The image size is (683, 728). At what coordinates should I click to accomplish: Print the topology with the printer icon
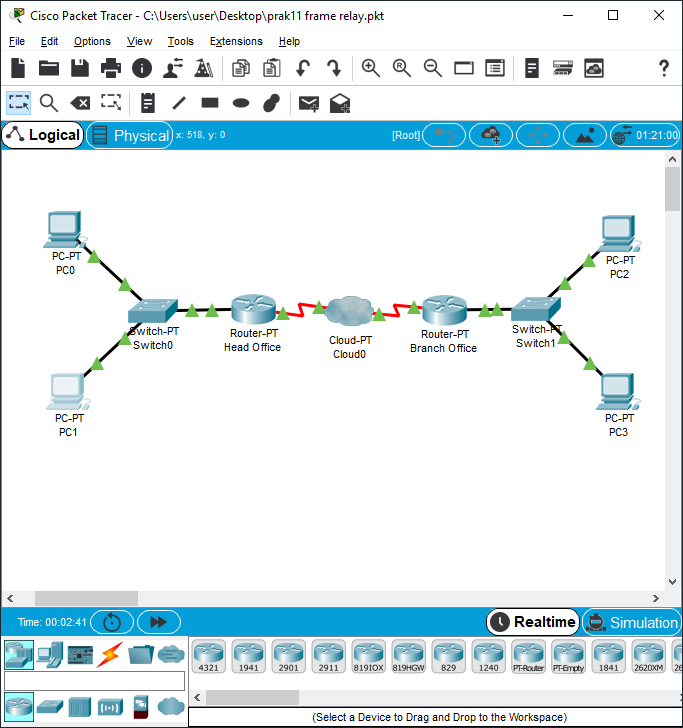(111, 68)
